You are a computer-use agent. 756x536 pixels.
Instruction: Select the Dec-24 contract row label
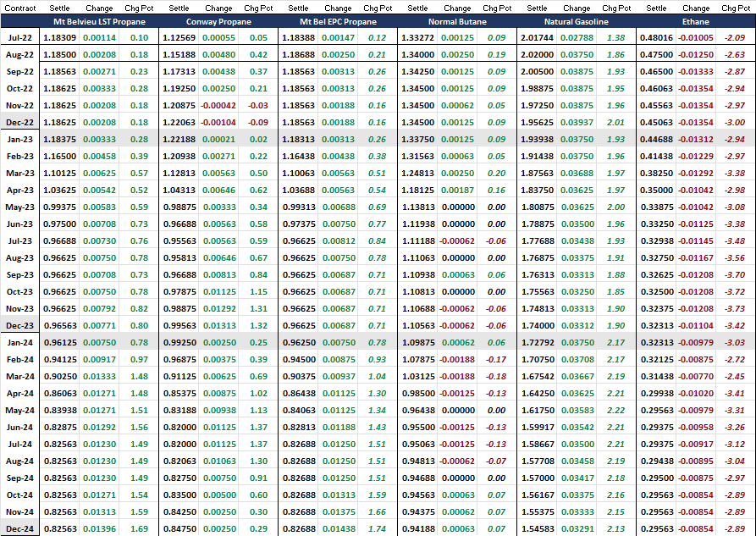coord(19,528)
